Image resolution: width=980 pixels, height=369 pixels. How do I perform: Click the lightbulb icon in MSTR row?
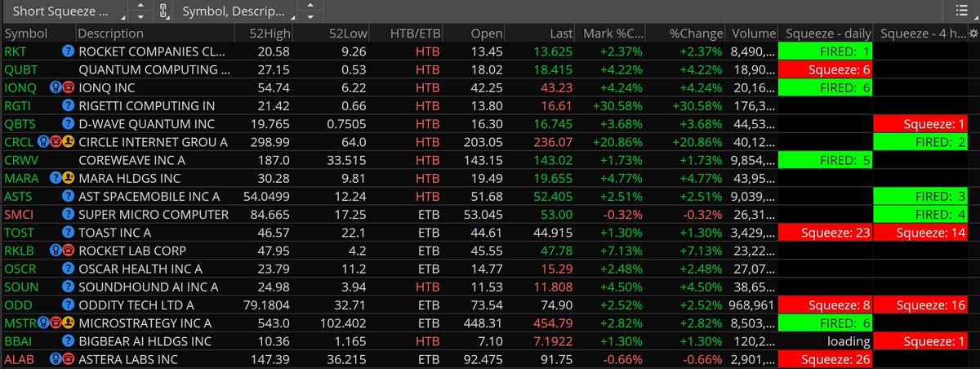point(42,323)
